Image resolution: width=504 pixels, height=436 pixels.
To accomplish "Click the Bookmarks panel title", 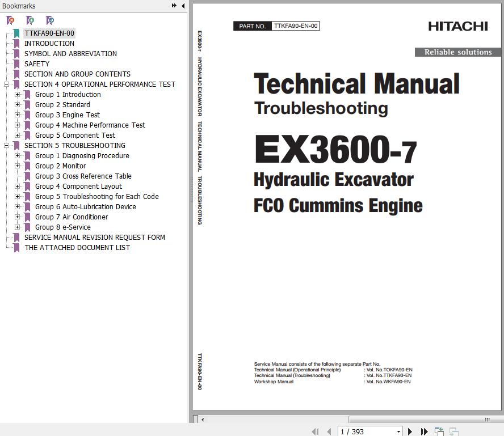I will click(x=19, y=6).
